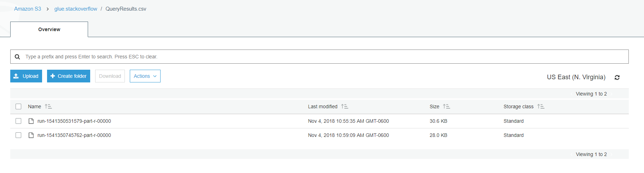Click the Create folder button
Screen dimensions: 644x173
click(69, 76)
